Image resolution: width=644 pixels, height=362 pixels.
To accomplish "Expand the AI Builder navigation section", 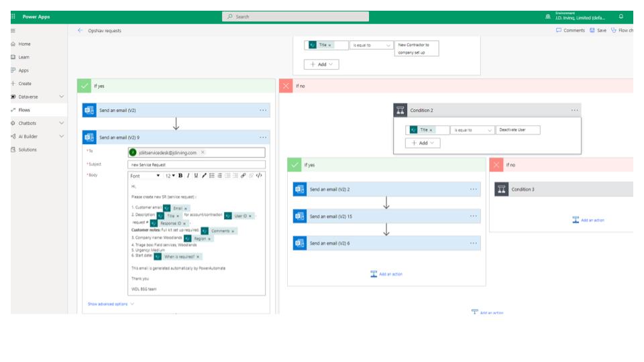I will pyautogui.click(x=62, y=136).
